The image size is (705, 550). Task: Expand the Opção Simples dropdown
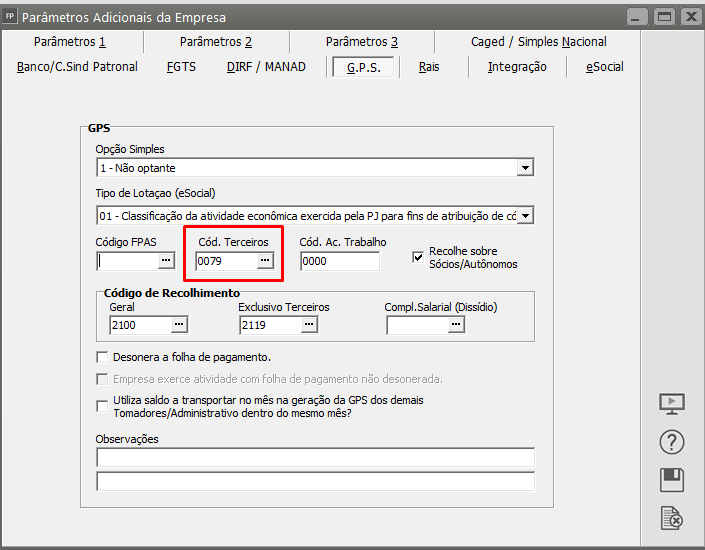(525, 168)
